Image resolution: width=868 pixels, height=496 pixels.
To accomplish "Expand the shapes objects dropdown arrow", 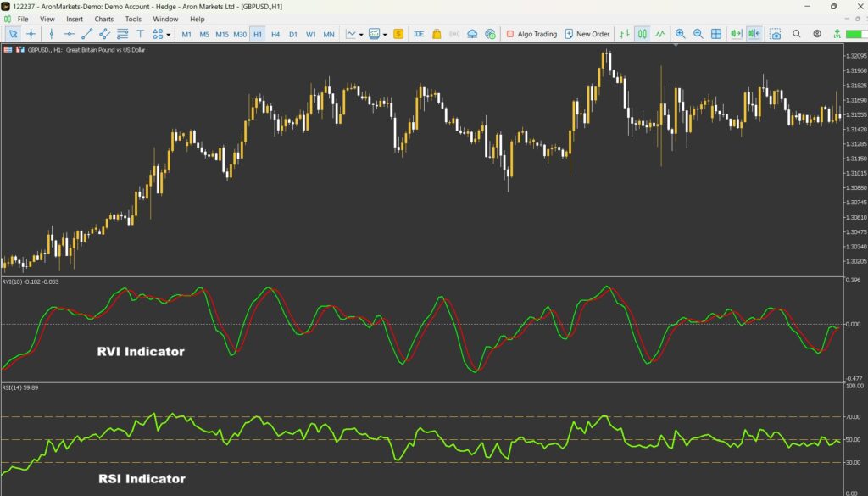I will tap(169, 35).
